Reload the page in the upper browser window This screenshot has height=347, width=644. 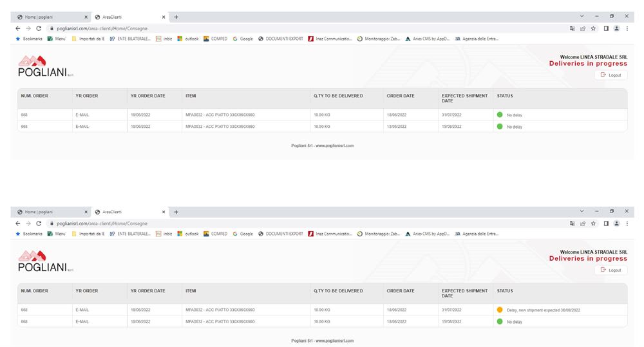tap(39, 28)
